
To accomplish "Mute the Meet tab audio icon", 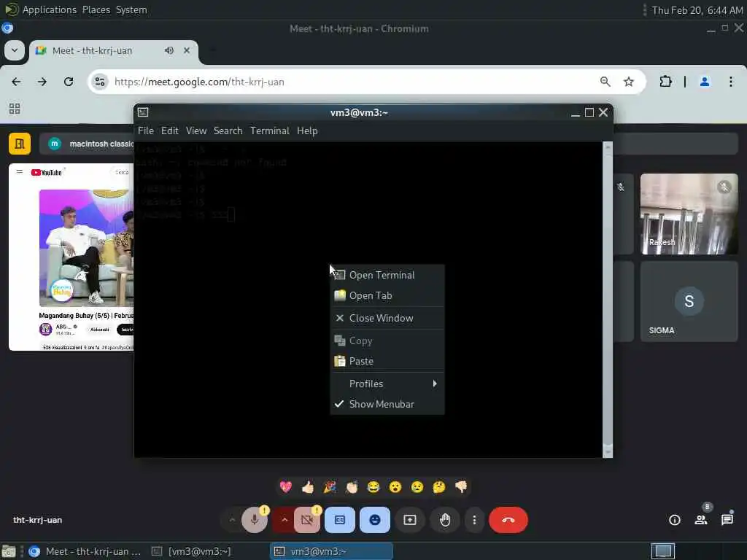I will pyautogui.click(x=169, y=50).
